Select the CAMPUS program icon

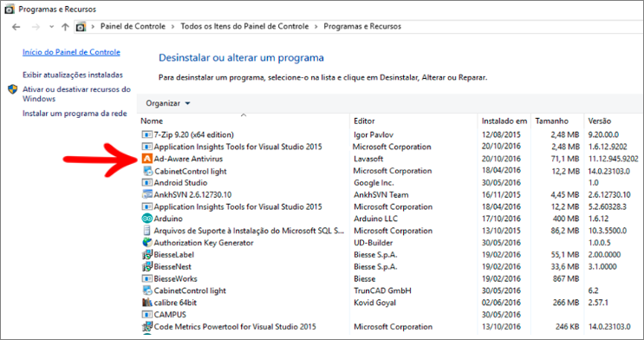[x=146, y=315]
